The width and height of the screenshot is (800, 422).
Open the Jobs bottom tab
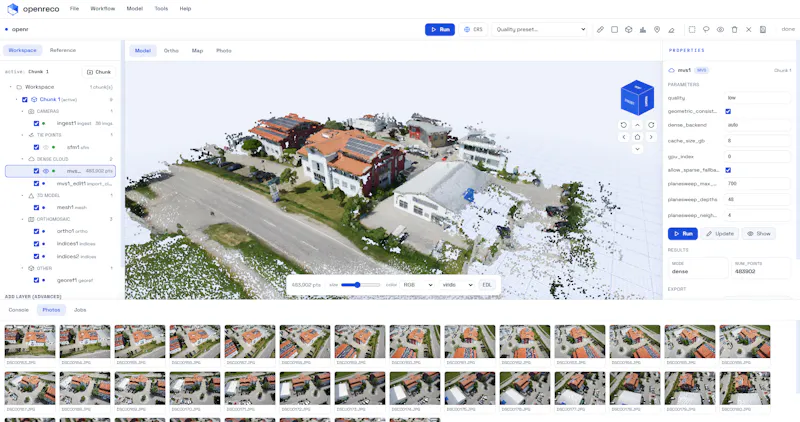[x=80, y=310]
